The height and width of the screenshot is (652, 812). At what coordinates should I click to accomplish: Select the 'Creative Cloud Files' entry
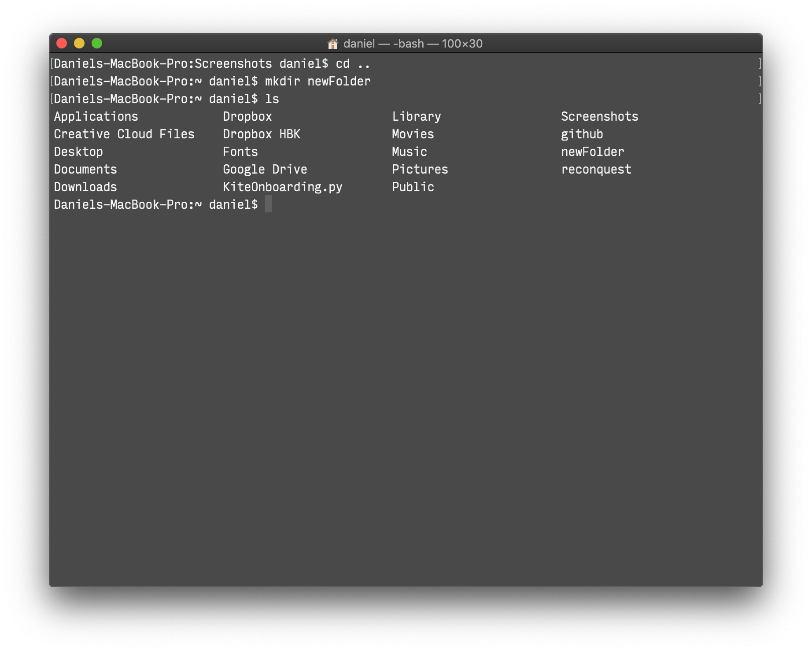pos(124,134)
